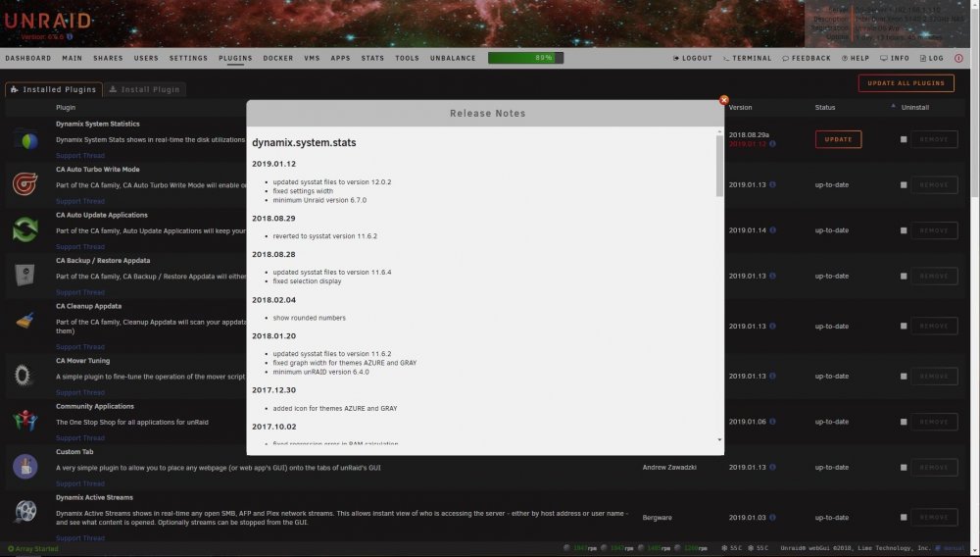
Task: Click the Release Notes scrollbar thumb
Action: 719,167
